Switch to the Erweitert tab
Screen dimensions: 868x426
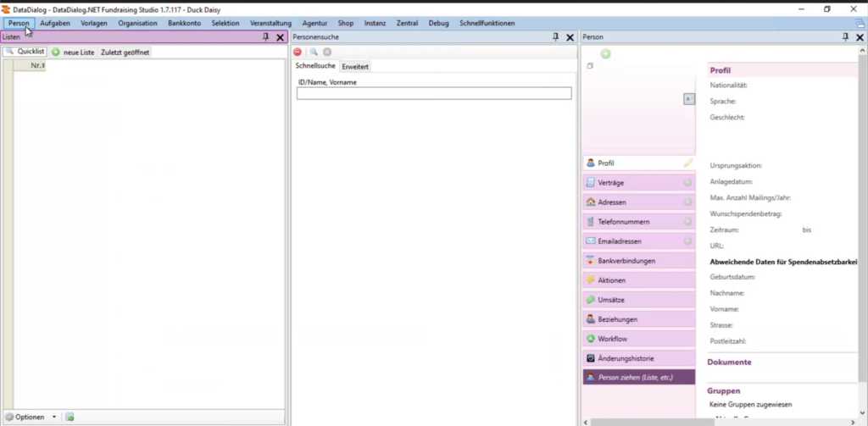355,66
